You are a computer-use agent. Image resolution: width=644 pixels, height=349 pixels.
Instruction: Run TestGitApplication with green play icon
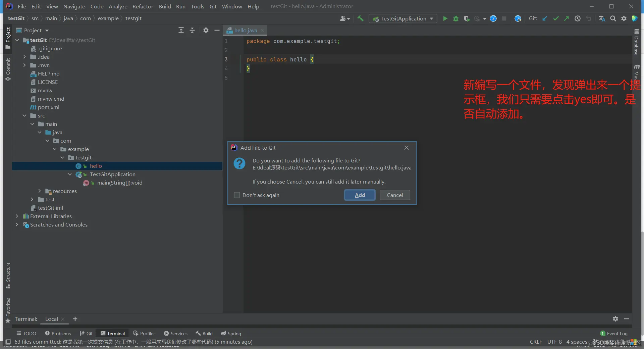(x=445, y=19)
